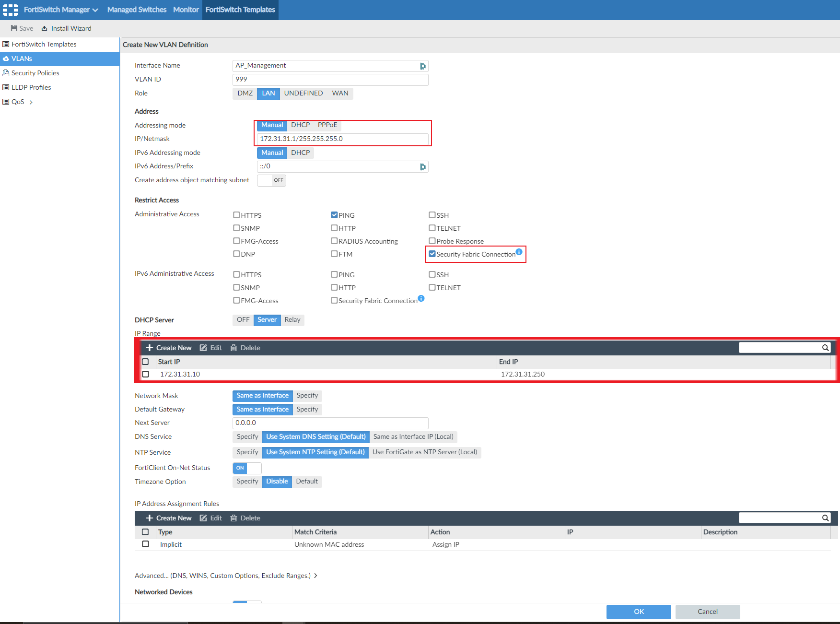The height and width of the screenshot is (624, 840).
Task: Expand the QoS section in the sidebar
Action: click(30, 102)
